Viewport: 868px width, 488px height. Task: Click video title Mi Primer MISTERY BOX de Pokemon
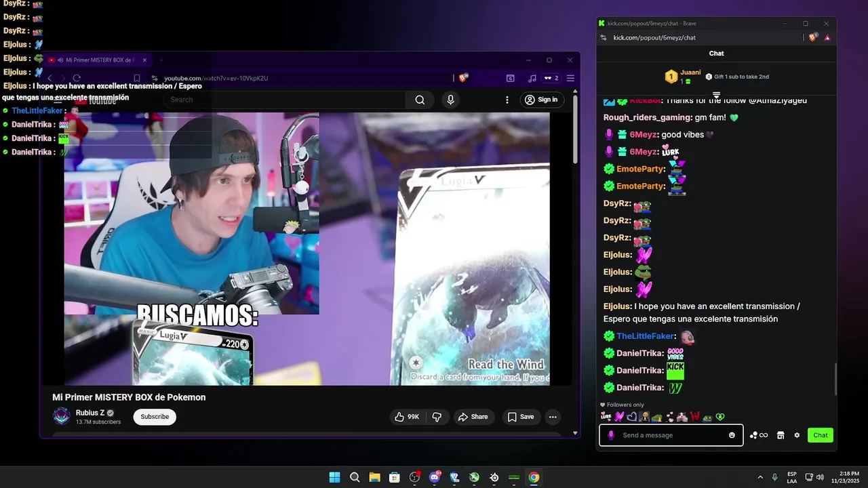[129, 397]
